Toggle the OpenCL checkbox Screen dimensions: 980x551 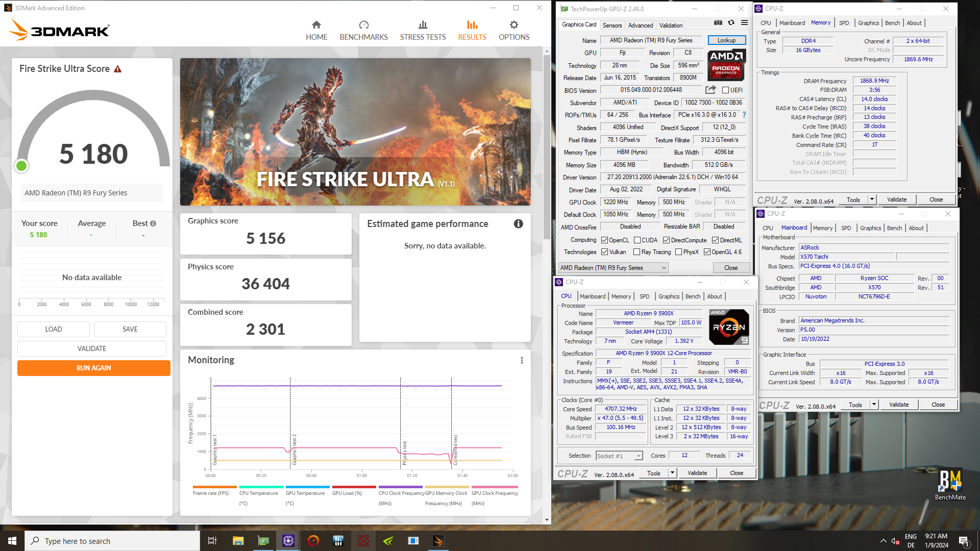(604, 240)
